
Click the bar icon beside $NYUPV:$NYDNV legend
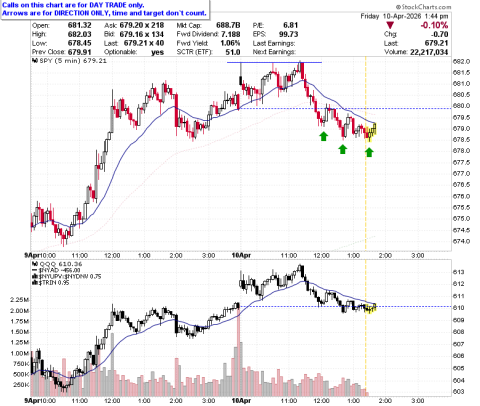(34, 277)
